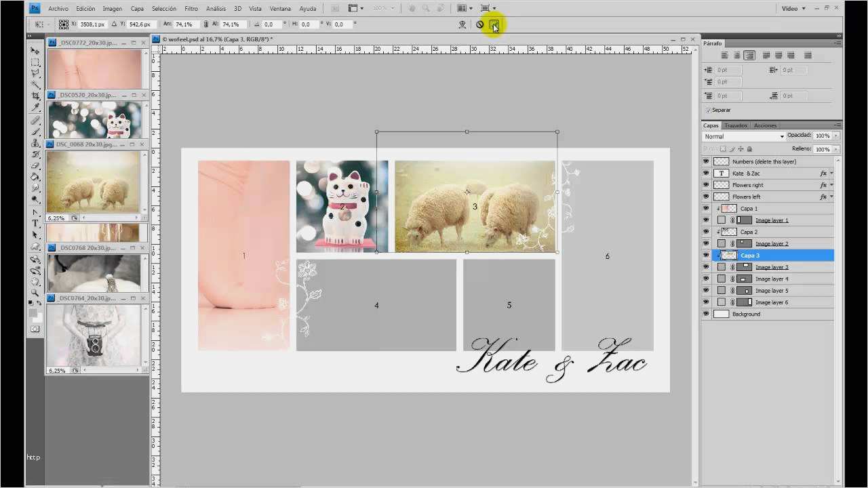Hide the Background layer with its eye icon
The image size is (868, 488).
pos(706,314)
